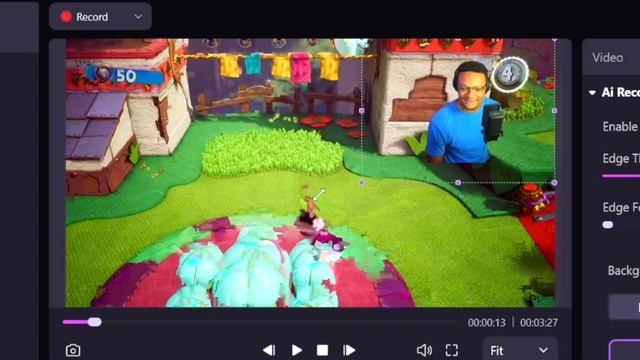640x360 pixels.
Task: Click the Enable label in Ai Recognition
Action: click(620, 127)
